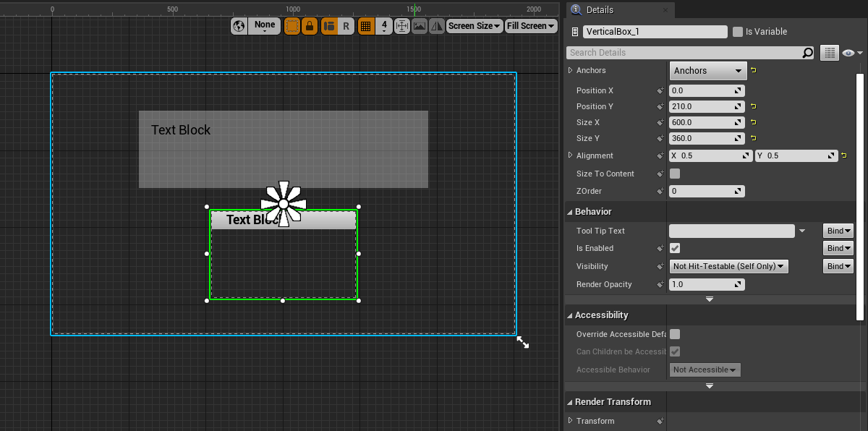
Task: Switch to the Details tab
Action: (599, 10)
